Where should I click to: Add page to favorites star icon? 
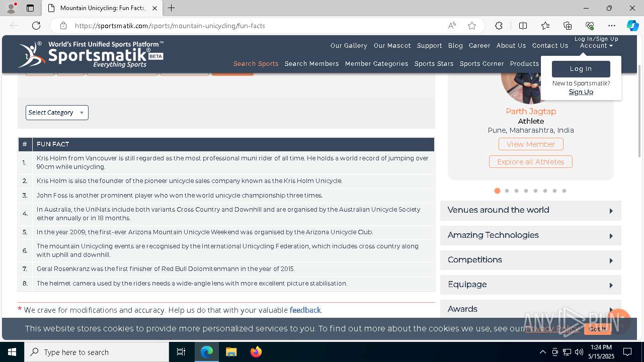472,26
